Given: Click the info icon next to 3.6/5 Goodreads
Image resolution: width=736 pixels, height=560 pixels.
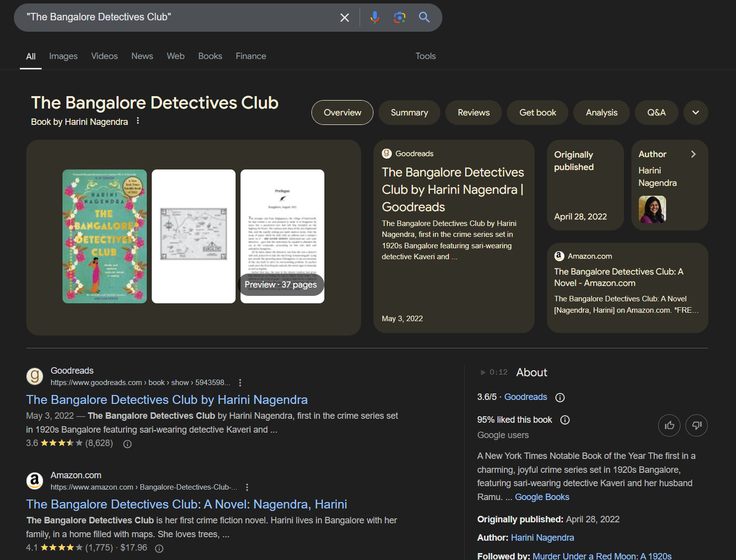Looking at the screenshot, I should pos(560,397).
